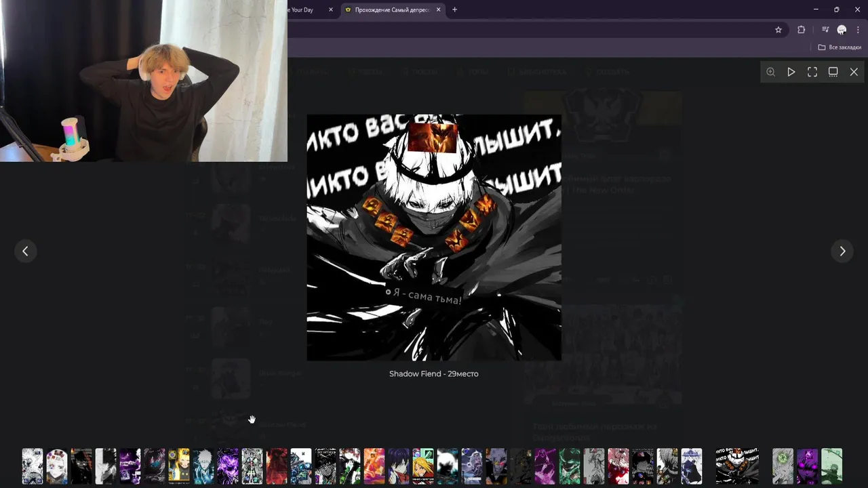The width and height of the screenshot is (868, 488).
Task: Open the browser extensions puzzle icon
Action: click(802, 30)
